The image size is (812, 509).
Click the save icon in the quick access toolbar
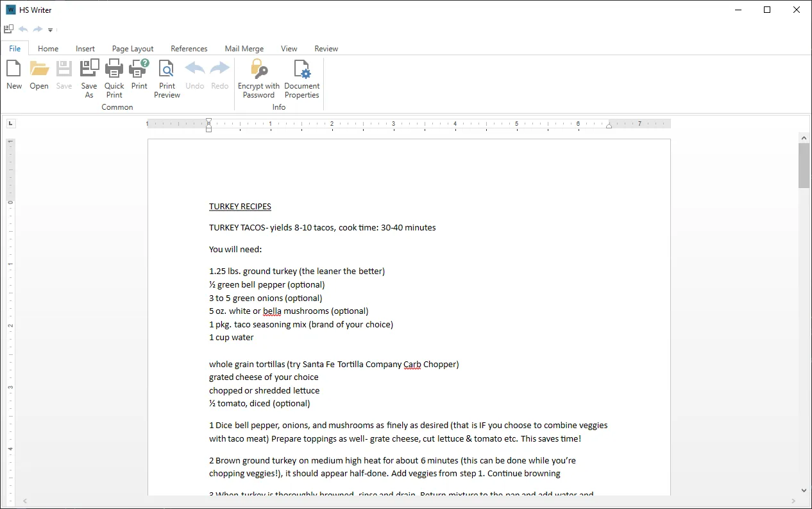tap(8, 29)
